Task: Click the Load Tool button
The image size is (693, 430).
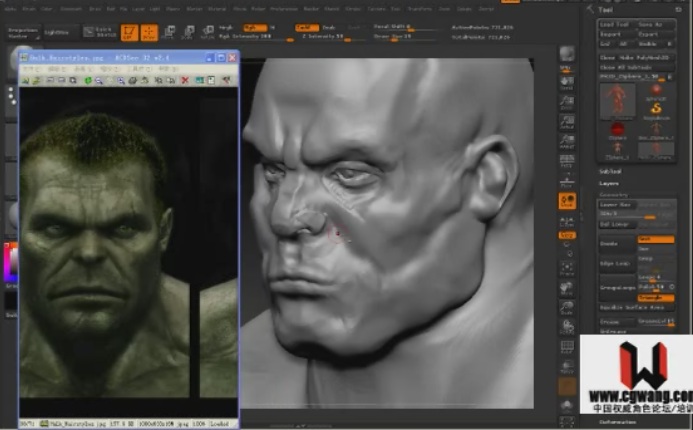Action: pyautogui.click(x=615, y=25)
